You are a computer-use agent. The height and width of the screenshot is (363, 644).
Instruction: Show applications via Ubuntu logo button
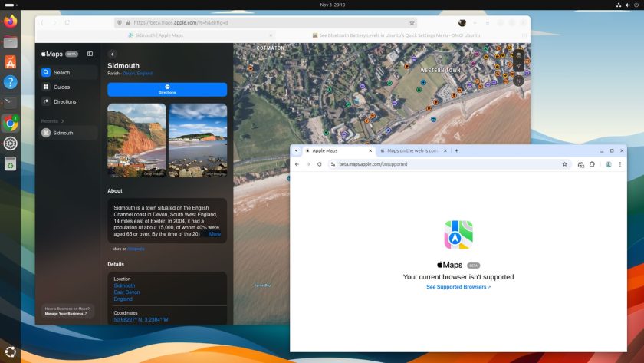[10, 352]
